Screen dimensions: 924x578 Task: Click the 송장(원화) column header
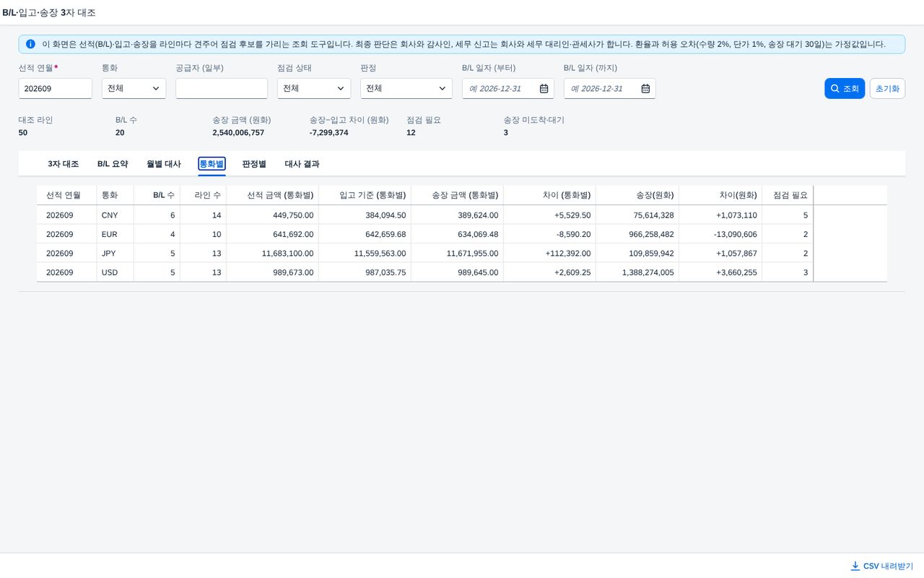point(637,195)
